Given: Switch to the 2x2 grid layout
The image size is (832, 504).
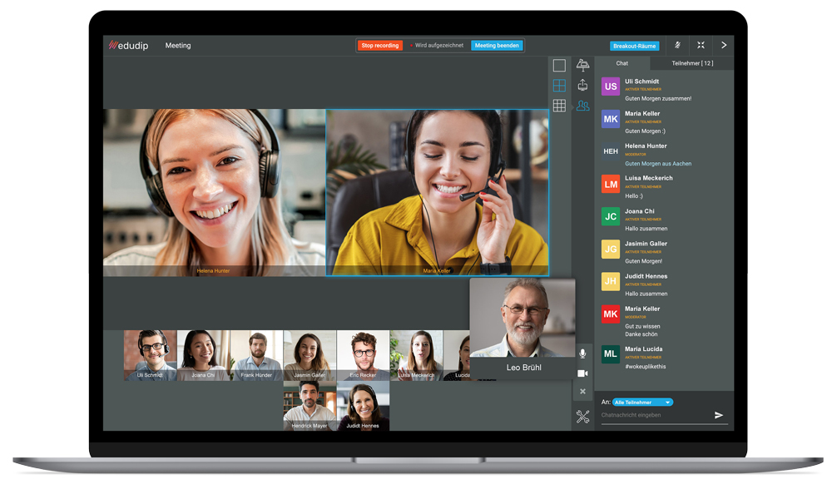Looking at the screenshot, I should 559,86.
